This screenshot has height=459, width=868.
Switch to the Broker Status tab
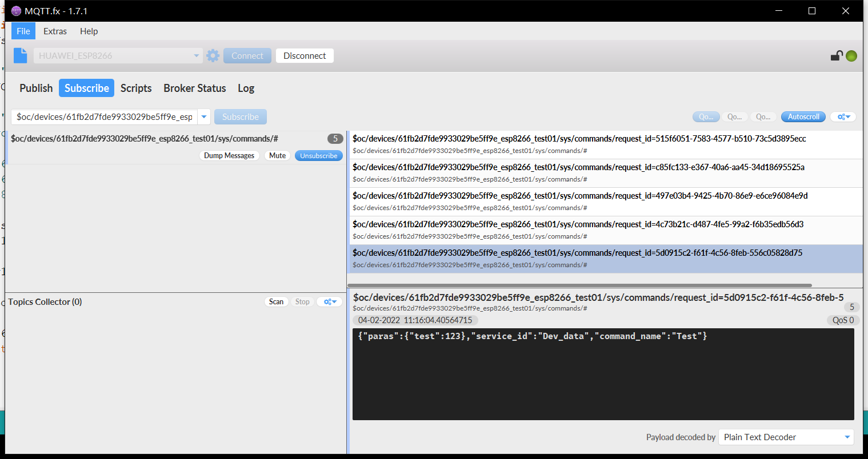coord(195,88)
